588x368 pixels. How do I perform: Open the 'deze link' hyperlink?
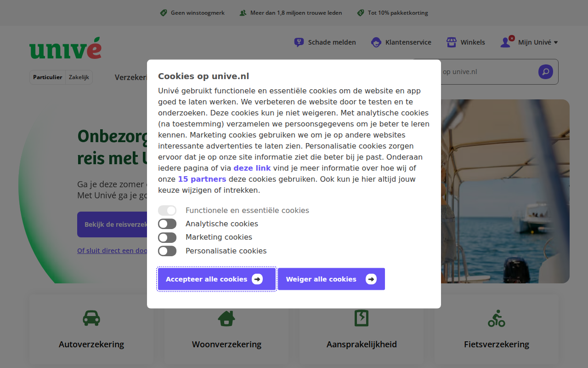coord(252,168)
